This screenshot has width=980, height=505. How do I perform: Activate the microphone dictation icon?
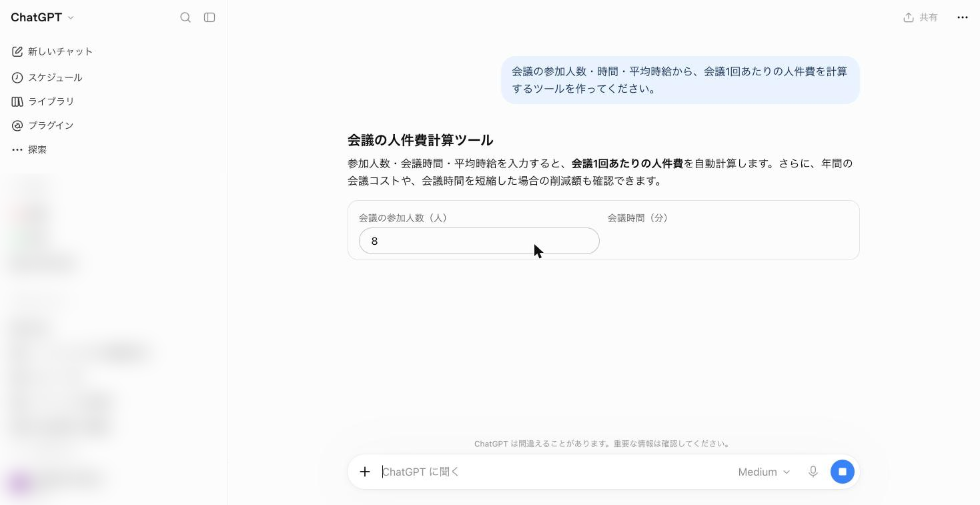[x=813, y=472]
